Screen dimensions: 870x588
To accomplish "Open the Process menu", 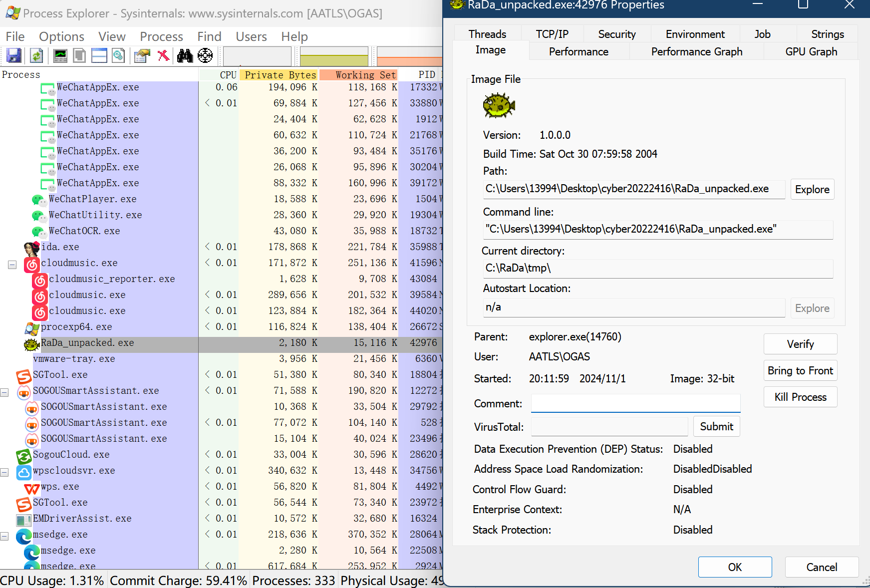I will pyautogui.click(x=161, y=36).
